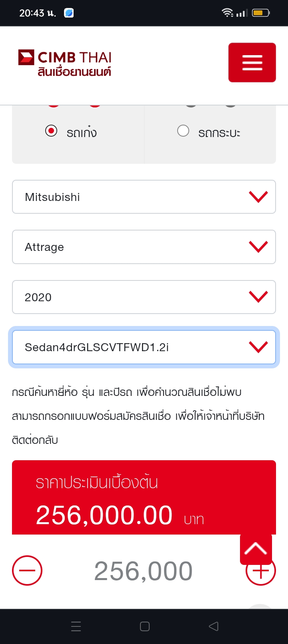Tap the Android recent apps icon
This screenshot has height=644, width=288.
[x=76, y=626]
